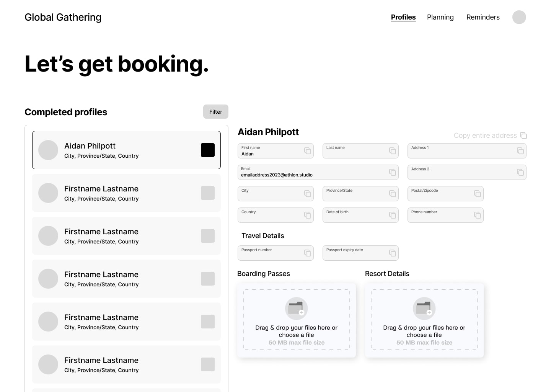Click the Completed profiles heading
Image resolution: width=551 pixels, height=392 pixels.
pyautogui.click(x=66, y=112)
